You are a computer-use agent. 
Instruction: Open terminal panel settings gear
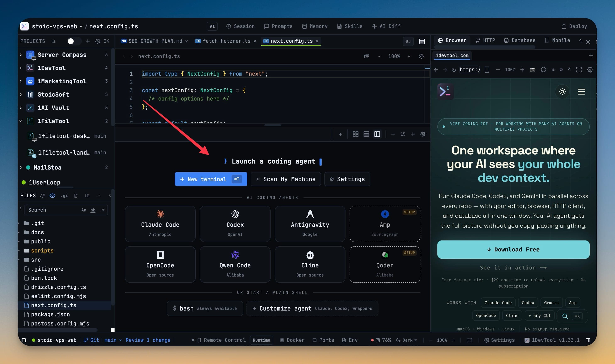pos(423,134)
